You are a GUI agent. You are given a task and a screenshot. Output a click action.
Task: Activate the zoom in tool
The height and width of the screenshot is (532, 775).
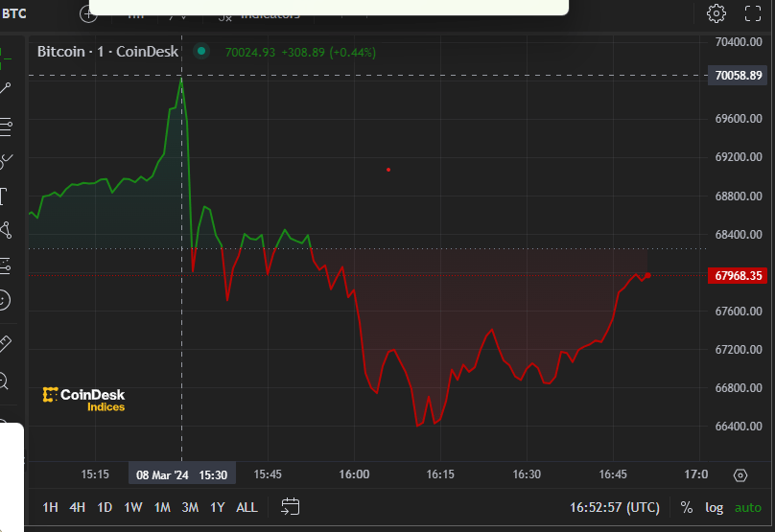point(4,381)
